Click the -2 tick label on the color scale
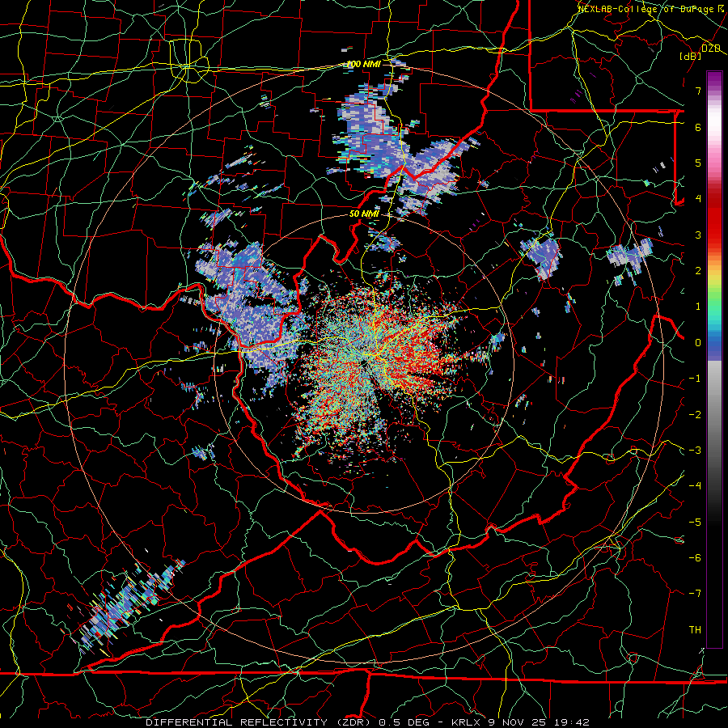The width and height of the screenshot is (728, 728). 695,415
